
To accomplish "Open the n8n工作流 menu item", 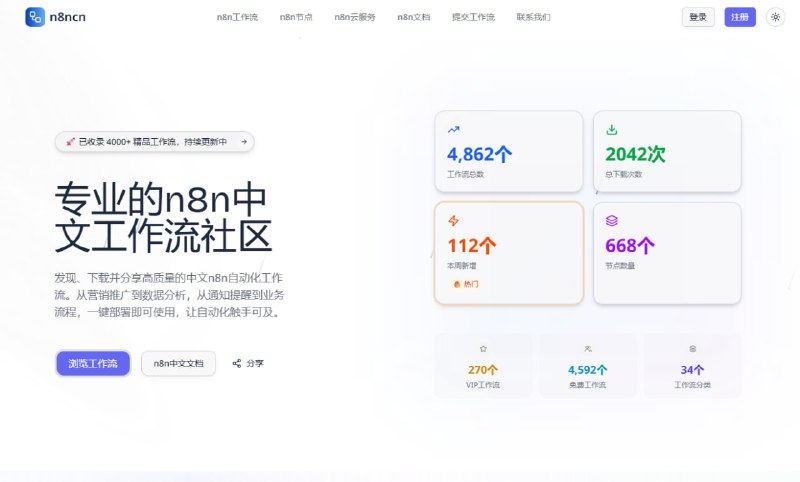I will tap(237, 17).
